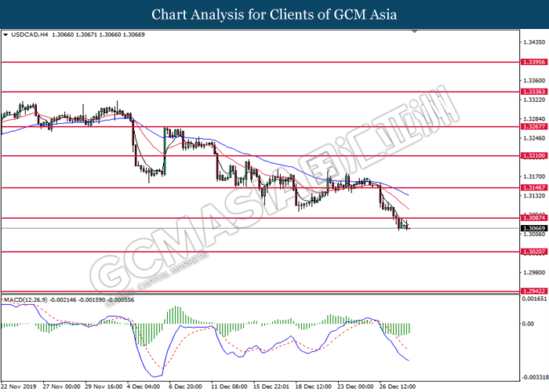Click the triangle arrow beside USDCAD.H4

6,35
